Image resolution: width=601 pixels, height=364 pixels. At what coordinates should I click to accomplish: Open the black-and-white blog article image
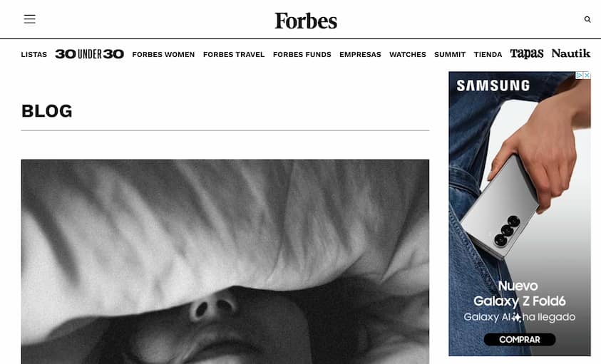[x=225, y=261]
